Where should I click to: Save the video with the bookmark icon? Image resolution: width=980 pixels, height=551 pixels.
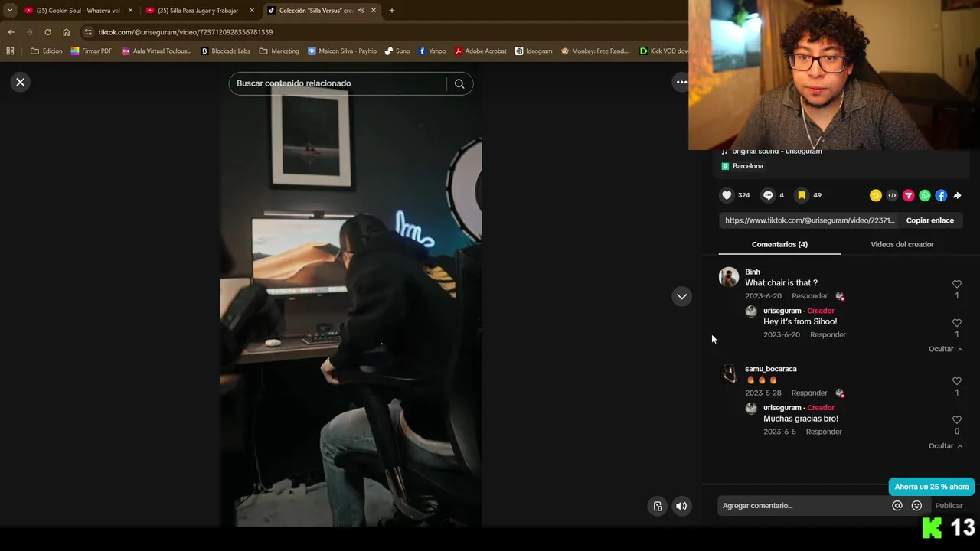(x=802, y=195)
